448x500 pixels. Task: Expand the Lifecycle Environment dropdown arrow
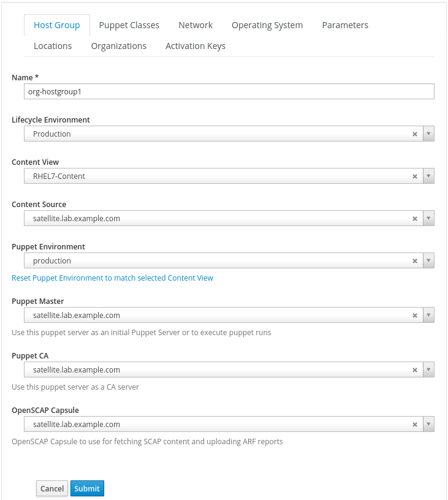coord(428,134)
